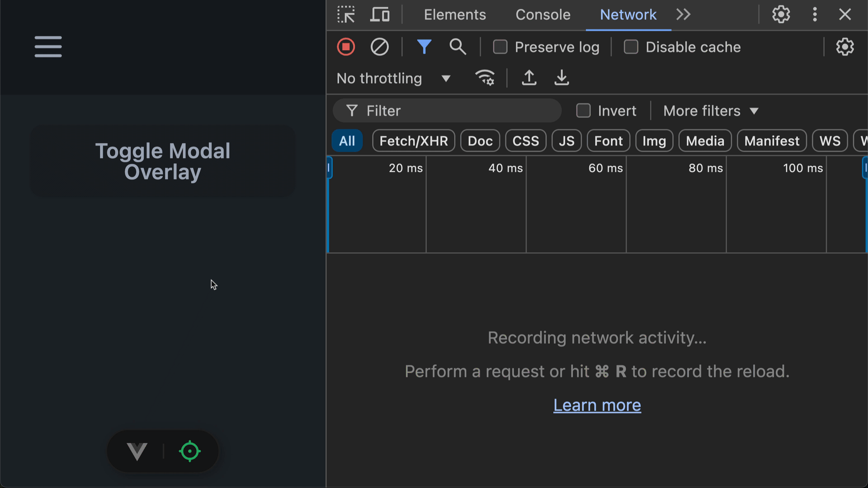
Task: Clear the network log
Action: [379, 47]
